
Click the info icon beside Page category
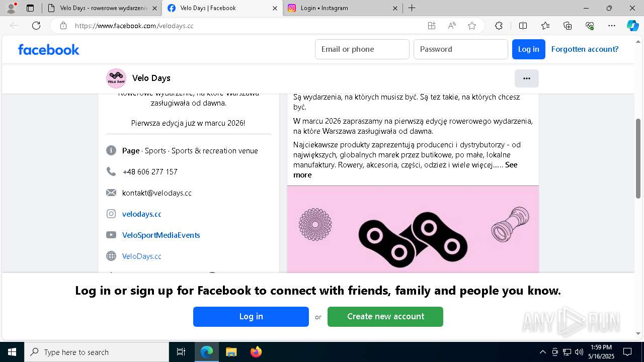111,150
